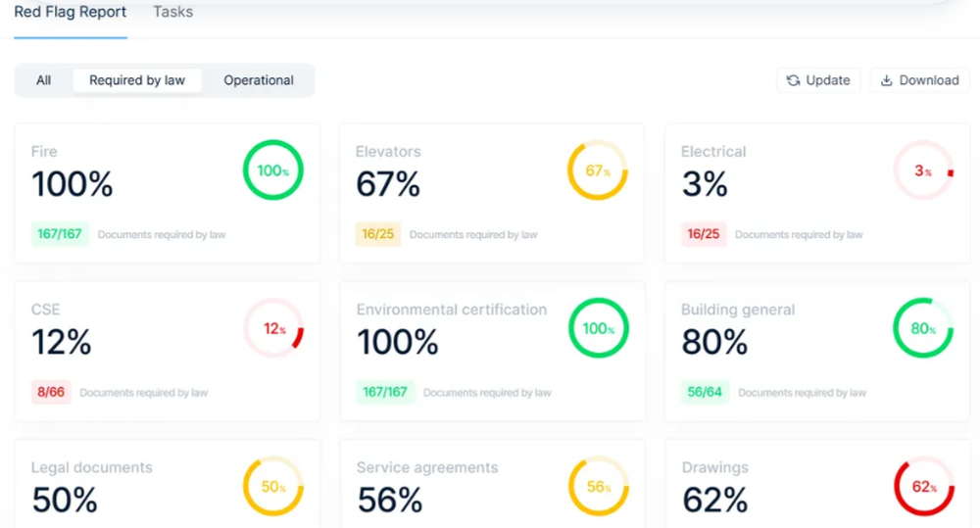Click the download arrow icon
This screenshot has width=980, height=528.
coord(887,80)
